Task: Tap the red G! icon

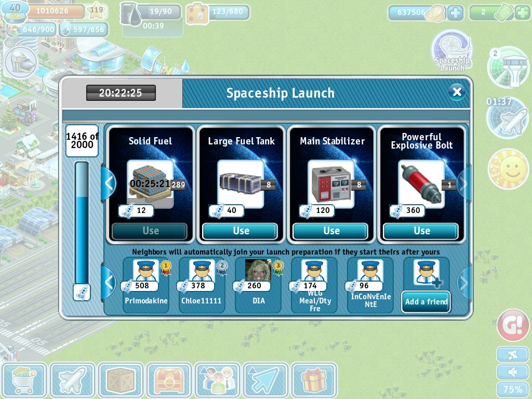Action: 513,325
